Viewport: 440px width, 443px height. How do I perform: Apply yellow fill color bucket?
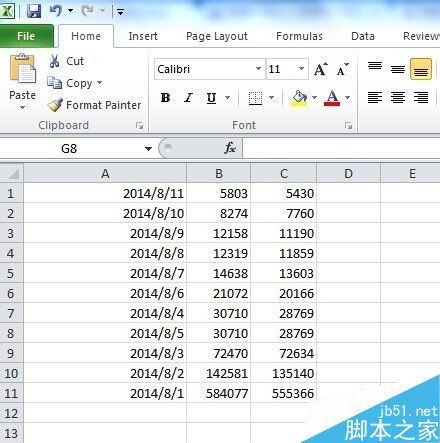299,98
